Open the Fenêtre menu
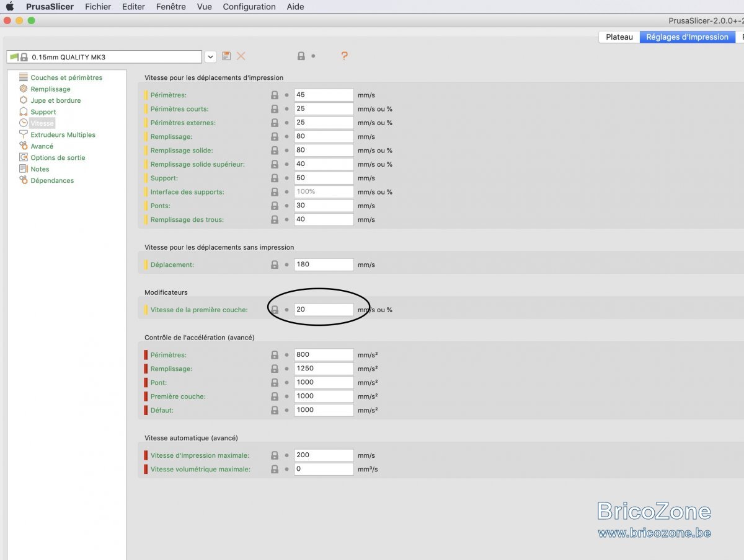Screen dimensions: 744x560 [171, 7]
